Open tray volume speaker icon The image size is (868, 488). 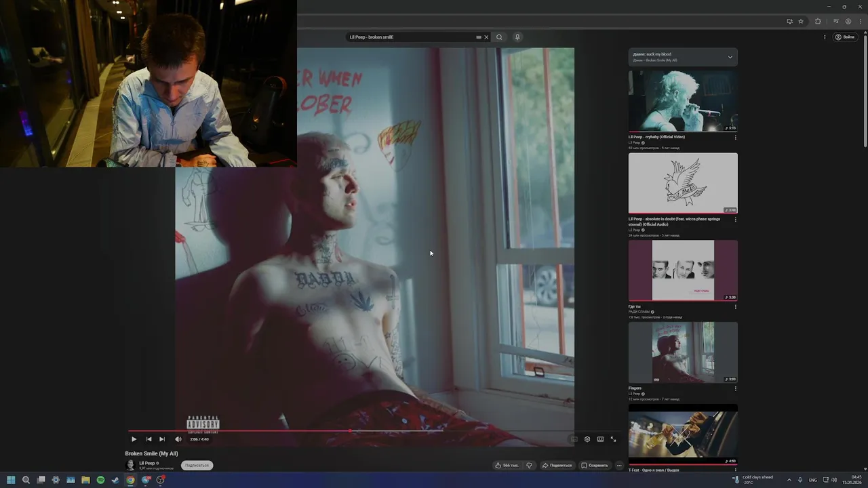pos(834,480)
